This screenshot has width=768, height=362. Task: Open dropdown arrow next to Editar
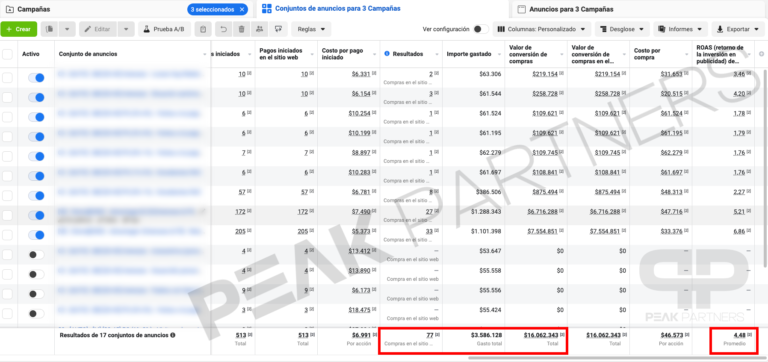tap(126, 29)
